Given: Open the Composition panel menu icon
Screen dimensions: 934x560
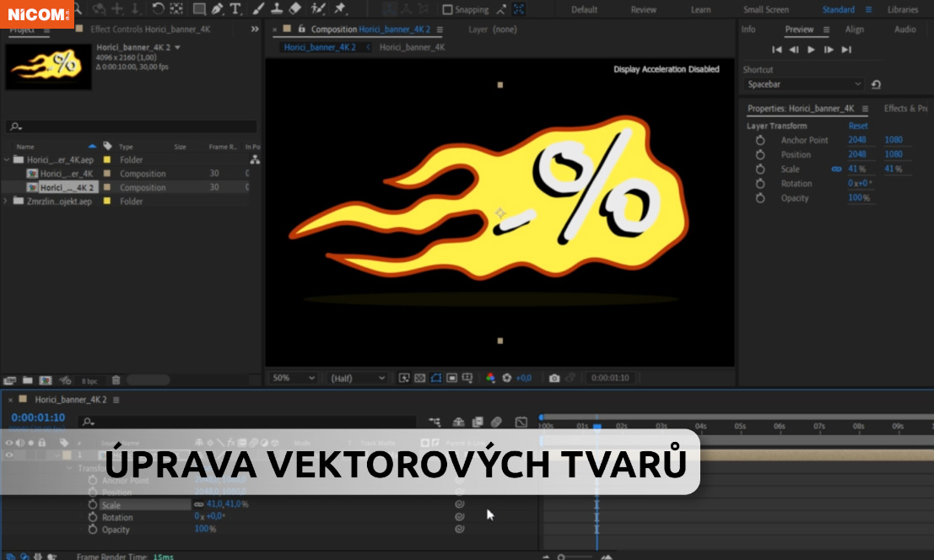Looking at the screenshot, I should tap(440, 30).
